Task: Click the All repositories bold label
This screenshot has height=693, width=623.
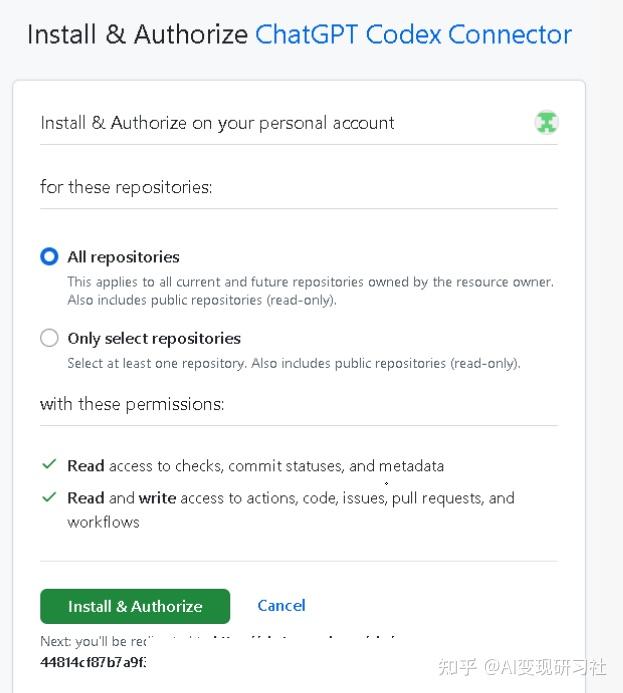Action: point(123,257)
